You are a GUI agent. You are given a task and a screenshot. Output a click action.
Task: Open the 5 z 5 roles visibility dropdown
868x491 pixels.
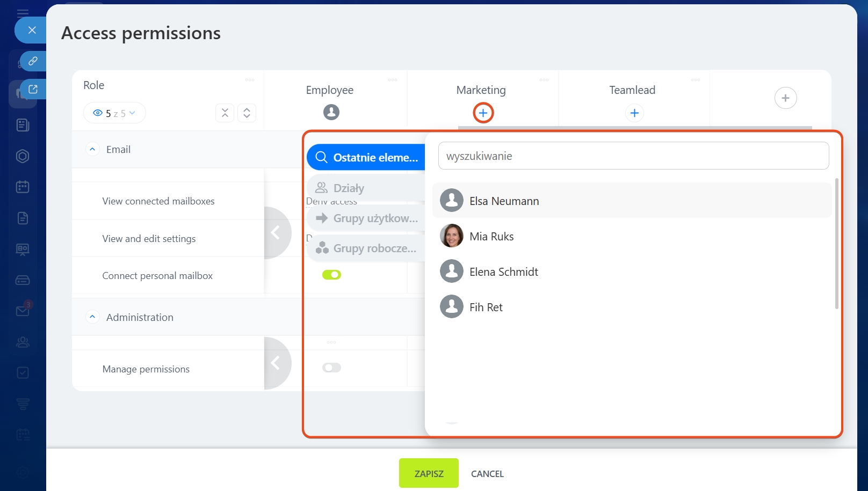[x=114, y=113]
